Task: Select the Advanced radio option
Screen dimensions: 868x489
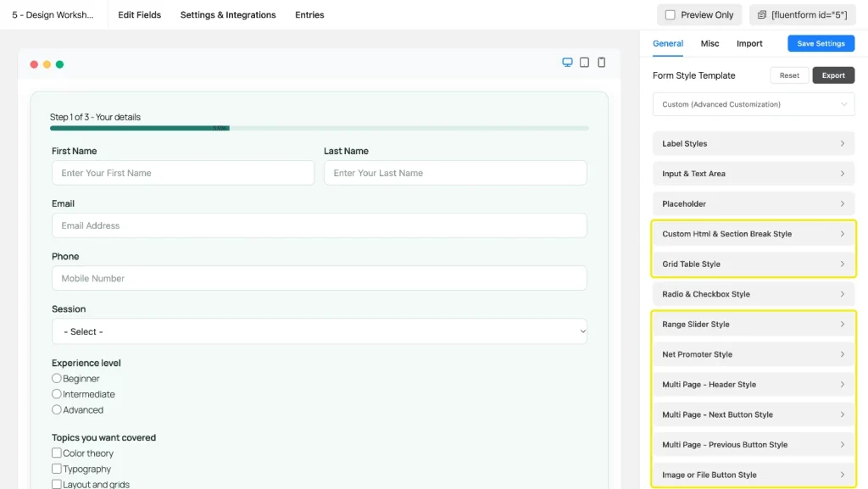Action: (57, 410)
